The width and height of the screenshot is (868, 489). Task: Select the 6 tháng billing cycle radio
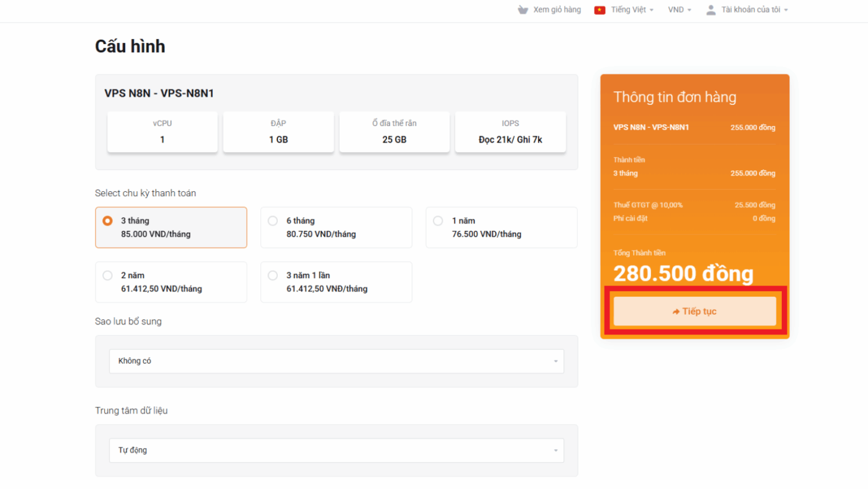[273, 220]
